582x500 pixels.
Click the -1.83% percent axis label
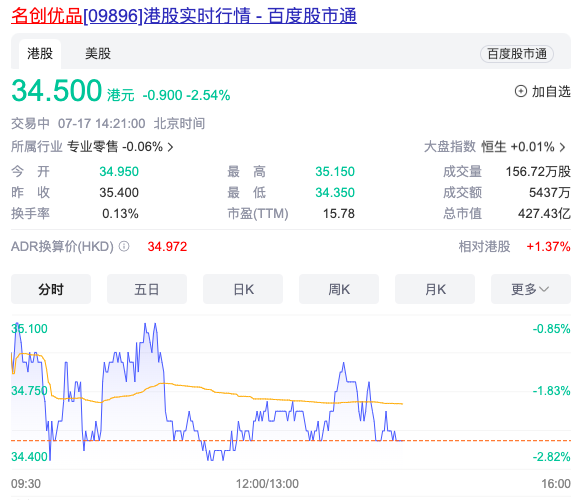click(552, 391)
